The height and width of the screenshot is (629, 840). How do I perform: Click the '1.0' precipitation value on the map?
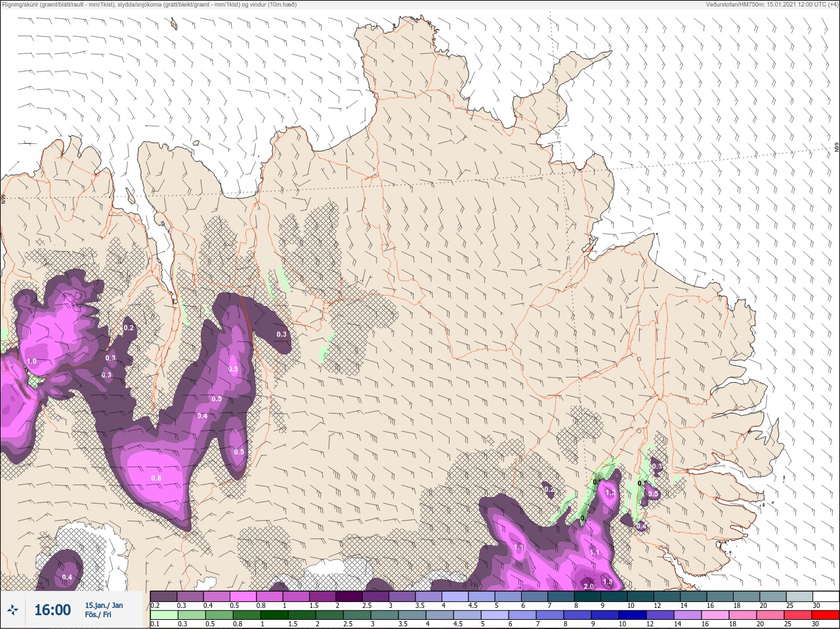tap(31, 361)
